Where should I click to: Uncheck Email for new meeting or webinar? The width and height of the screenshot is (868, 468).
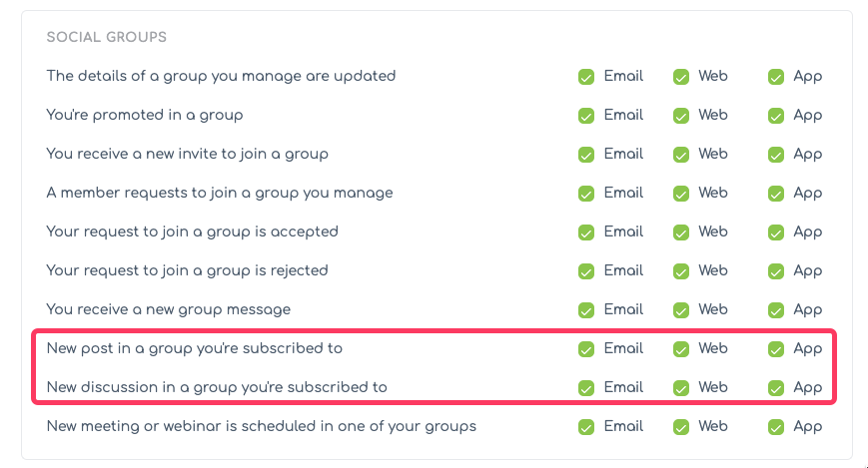(586, 427)
